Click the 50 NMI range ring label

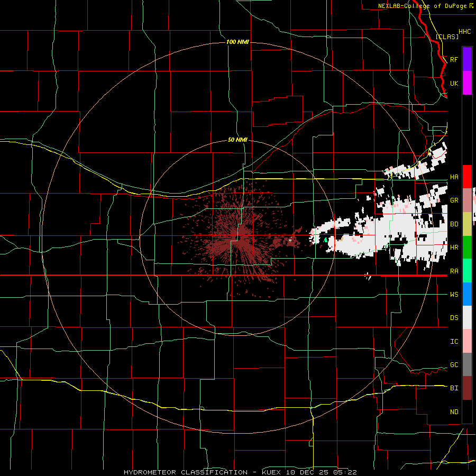tap(237, 140)
